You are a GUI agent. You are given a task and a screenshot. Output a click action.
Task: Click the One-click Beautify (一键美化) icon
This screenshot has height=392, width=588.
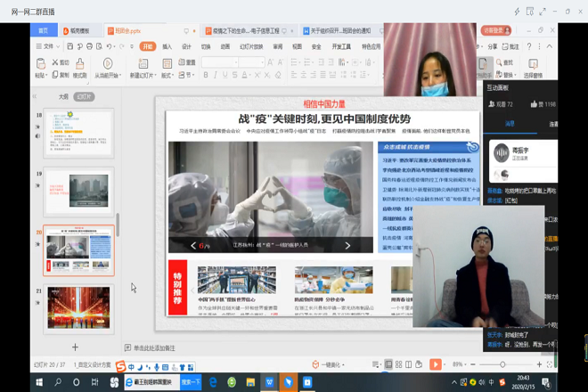coord(315,364)
